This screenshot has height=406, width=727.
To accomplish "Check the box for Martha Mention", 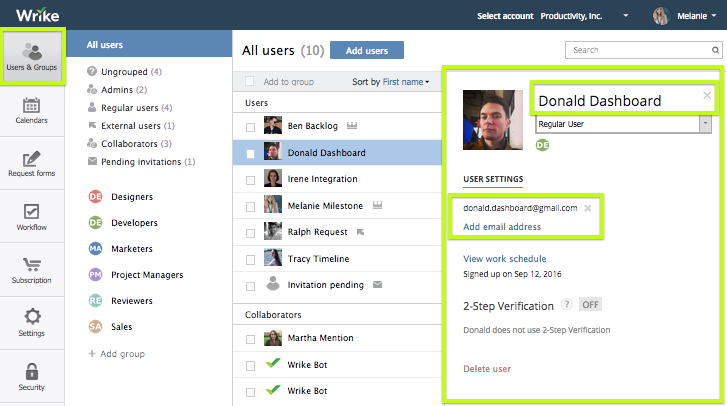I will click(250, 339).
